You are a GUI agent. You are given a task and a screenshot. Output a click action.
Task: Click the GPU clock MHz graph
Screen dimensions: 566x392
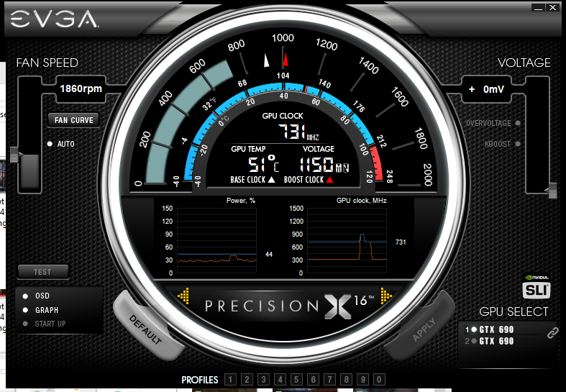347,240
